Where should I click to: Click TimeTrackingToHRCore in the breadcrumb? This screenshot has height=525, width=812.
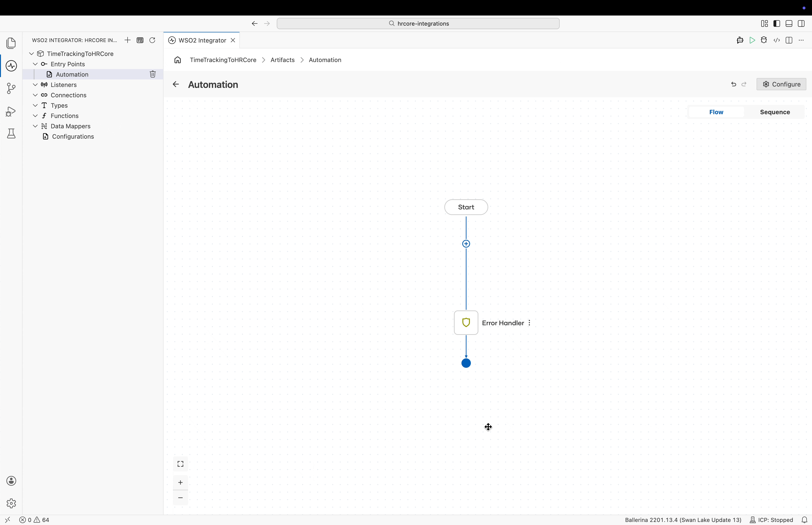[x=223, y=60]
